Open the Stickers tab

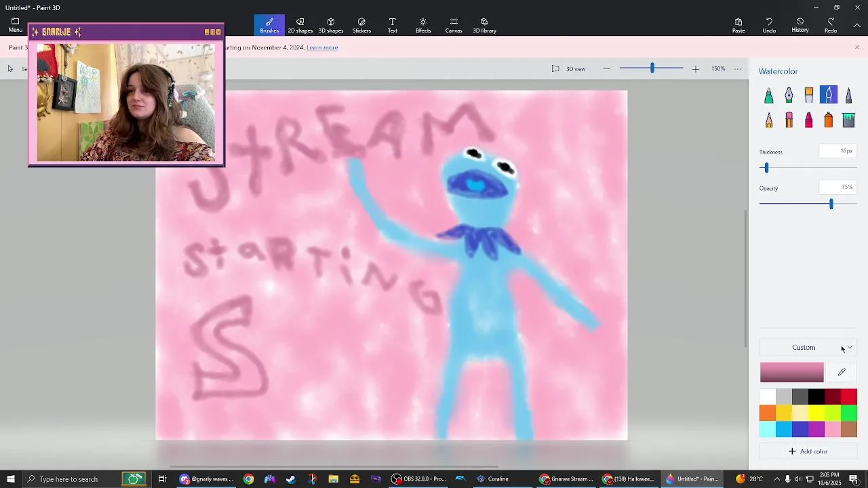[x=361, y=25]
